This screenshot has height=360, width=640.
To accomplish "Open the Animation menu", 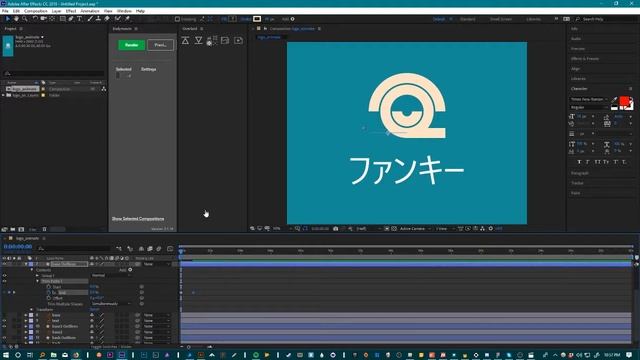I will pos(90,11).
